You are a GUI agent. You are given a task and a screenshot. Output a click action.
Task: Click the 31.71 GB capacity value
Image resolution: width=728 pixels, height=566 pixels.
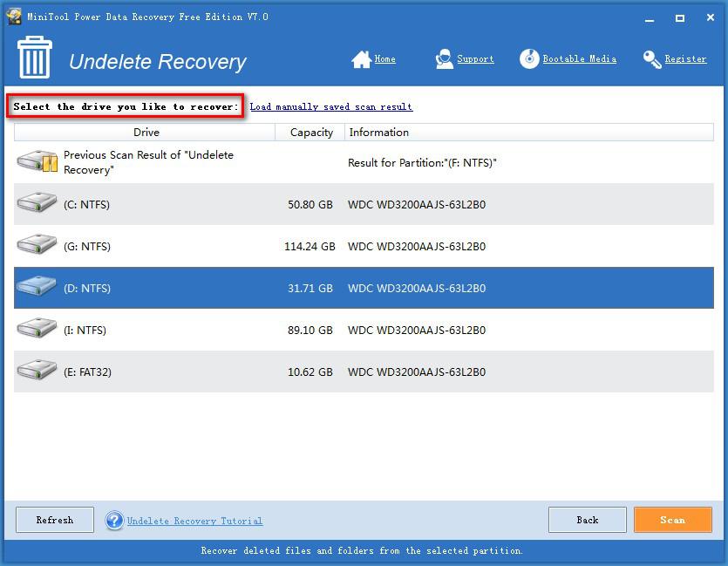point(310,289)
